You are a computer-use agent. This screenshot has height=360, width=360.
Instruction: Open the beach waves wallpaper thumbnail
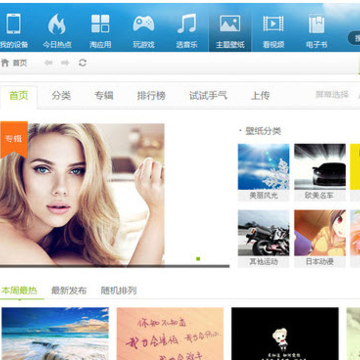coord(55,334)
